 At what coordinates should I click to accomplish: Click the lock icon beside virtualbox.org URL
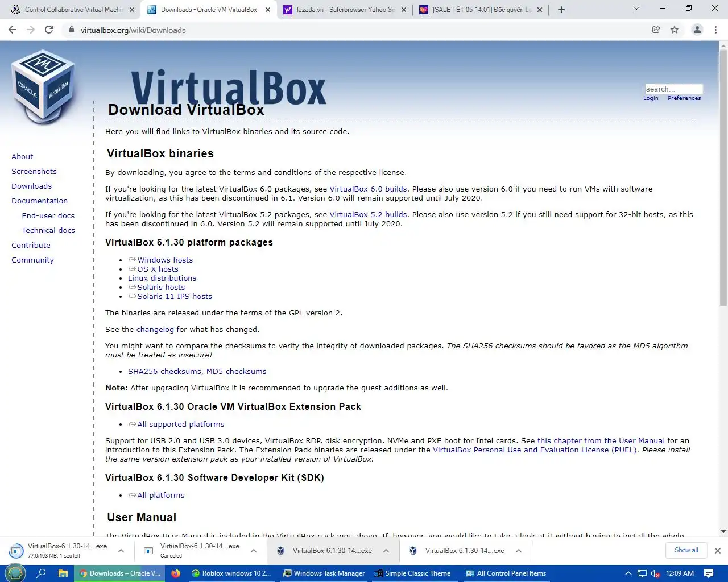72,30
